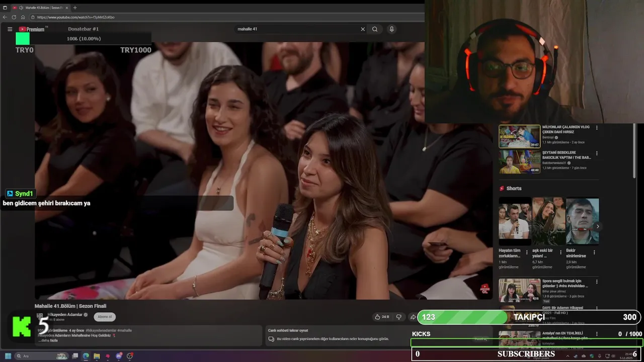This screenshot has height=362, width=644.
Task: Open 'Spora sevgili bulmak için gidenler' video
Action: (x=519, y=290)
